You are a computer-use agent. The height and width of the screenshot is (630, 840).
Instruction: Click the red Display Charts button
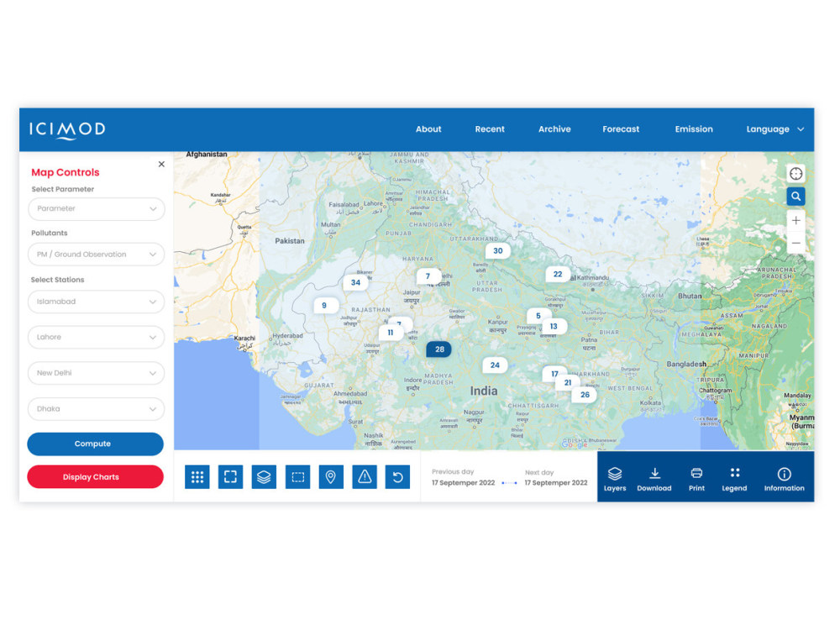[96, 477]
